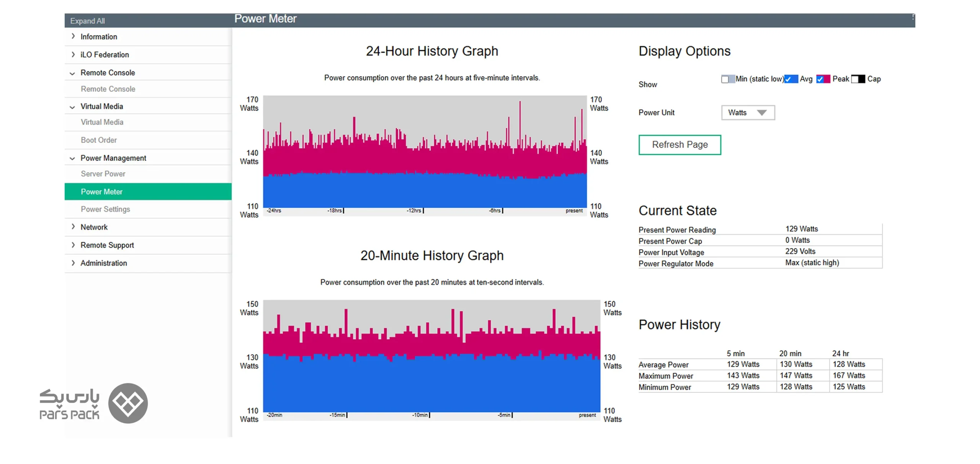Collapse the Power Management chevron

click(x=72, y=158)
